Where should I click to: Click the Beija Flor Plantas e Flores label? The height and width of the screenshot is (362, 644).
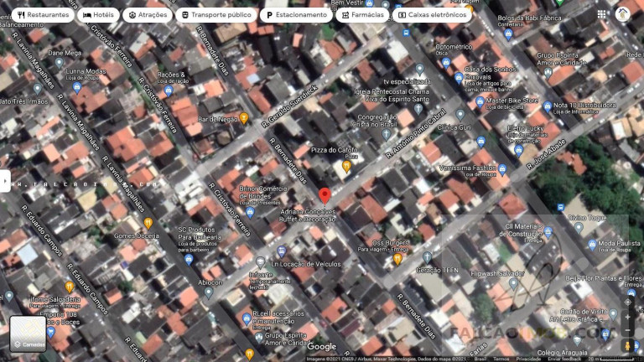[604, 278]
